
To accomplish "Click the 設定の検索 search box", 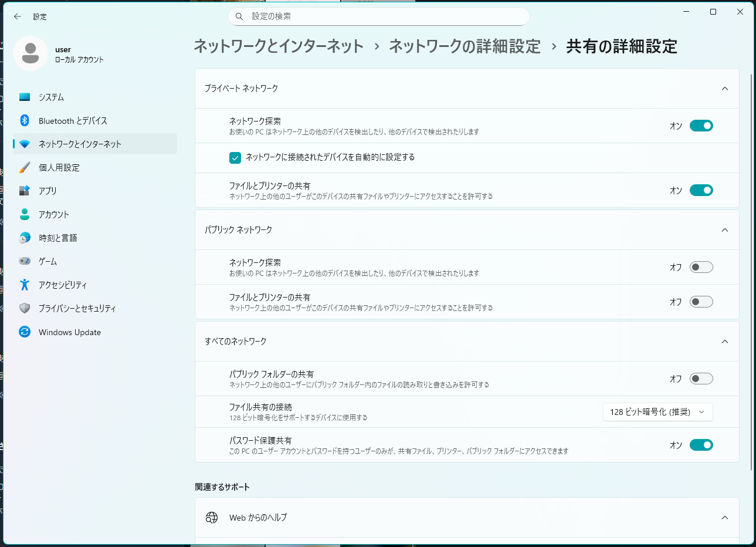I will click(378, 16).
